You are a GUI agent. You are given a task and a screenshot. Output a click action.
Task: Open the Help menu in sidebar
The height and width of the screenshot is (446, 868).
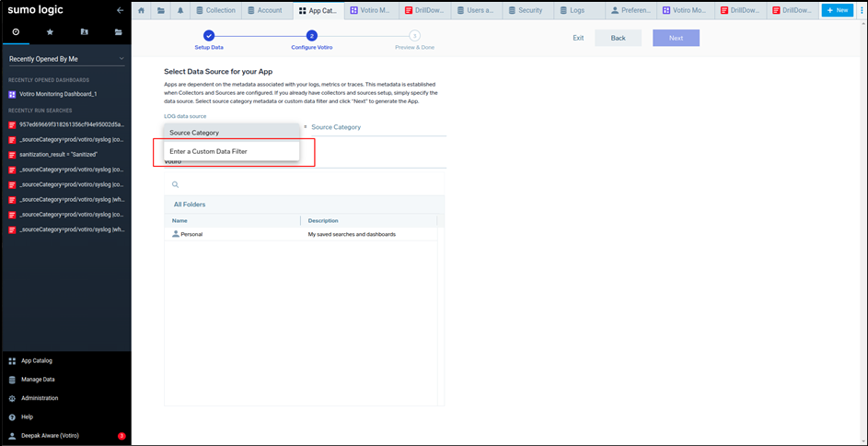point(27,417)
